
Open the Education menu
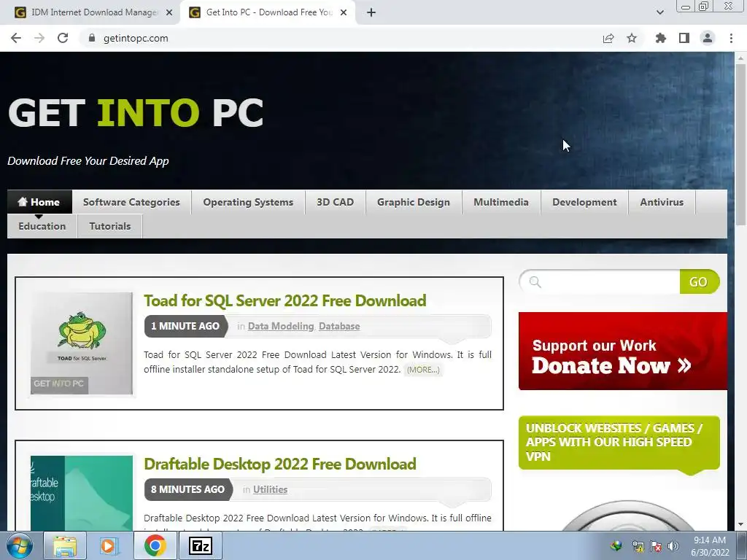tap(42, 226)
